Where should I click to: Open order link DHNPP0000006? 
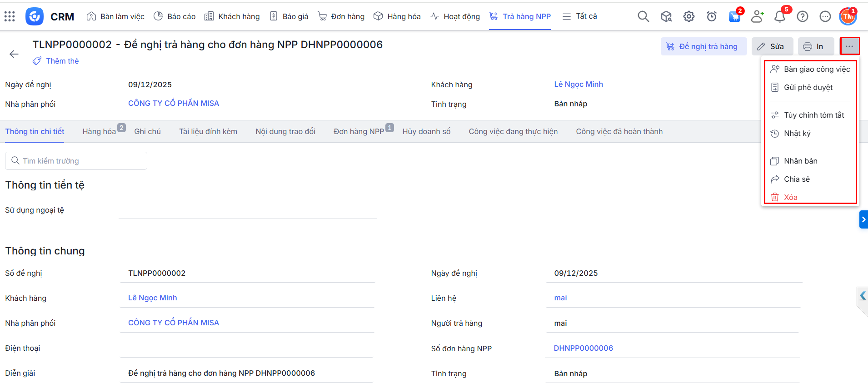583,348
